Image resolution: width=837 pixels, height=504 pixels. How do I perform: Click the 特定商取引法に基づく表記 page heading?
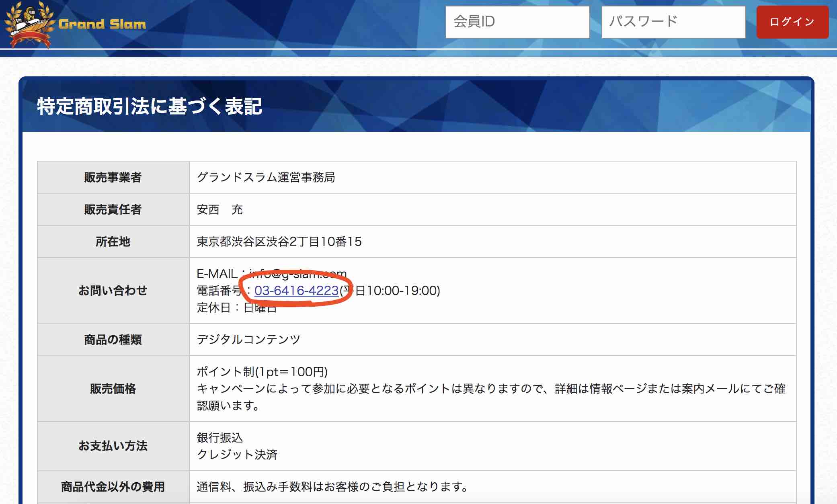(x=149, y=107)
